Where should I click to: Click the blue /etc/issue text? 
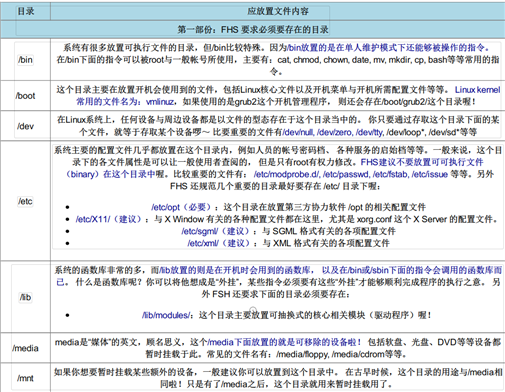[x=430, y=174]
